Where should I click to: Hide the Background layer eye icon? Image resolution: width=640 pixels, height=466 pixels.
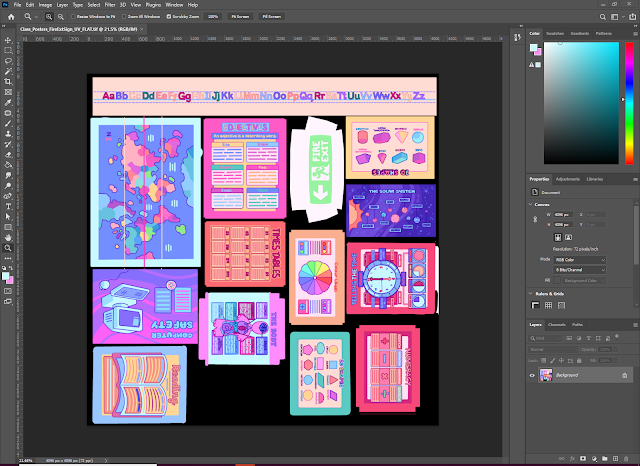(532, 375)
